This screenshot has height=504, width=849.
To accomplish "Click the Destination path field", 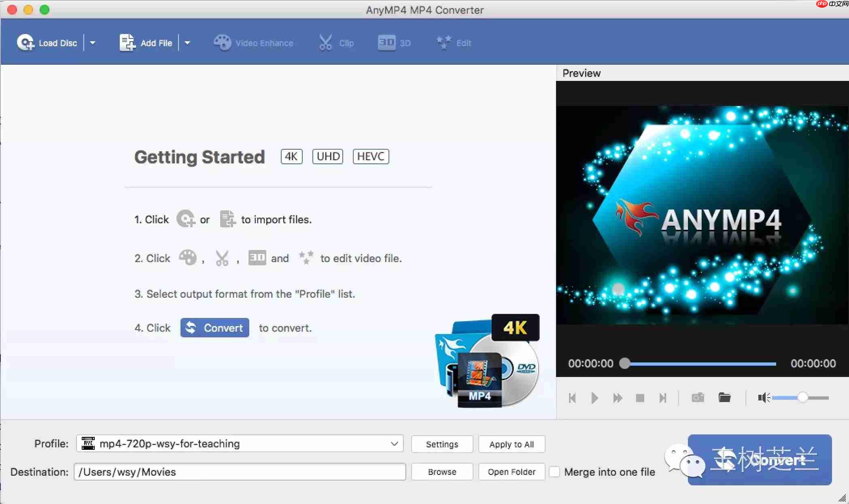I will pos(240,472).
